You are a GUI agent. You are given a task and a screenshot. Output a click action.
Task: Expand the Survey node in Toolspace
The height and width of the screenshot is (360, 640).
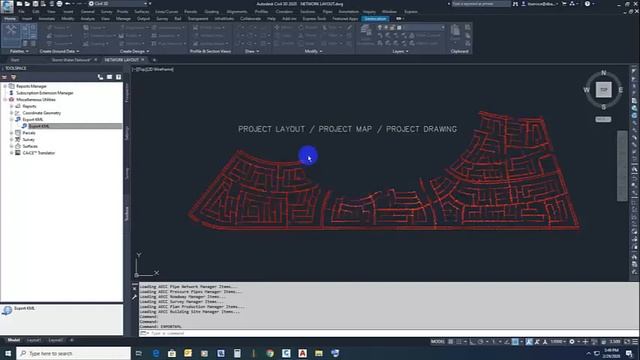(x=11, y=140)
